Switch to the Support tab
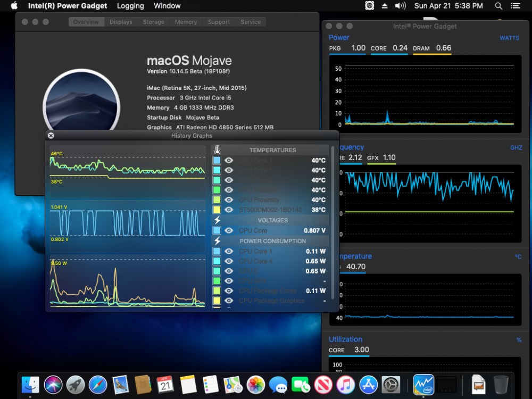The image size is (532, 399). [x=219, y=22]
